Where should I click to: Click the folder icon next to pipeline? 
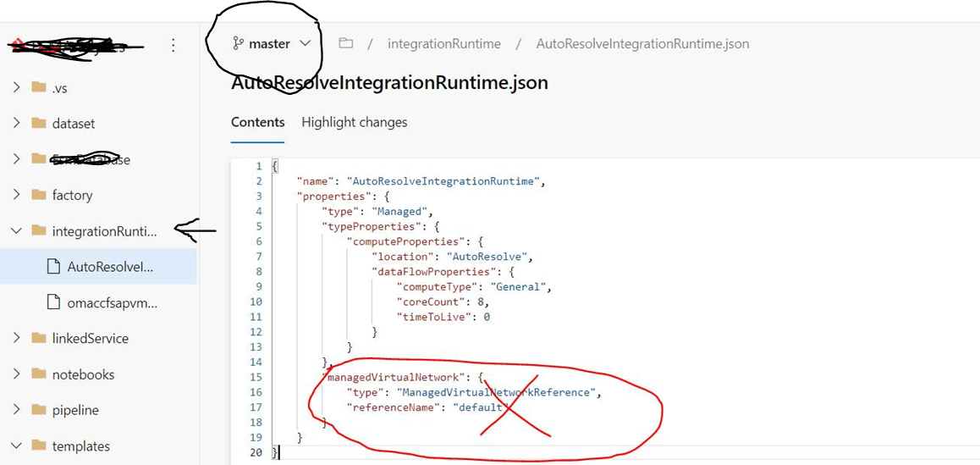tap(39, 409)
